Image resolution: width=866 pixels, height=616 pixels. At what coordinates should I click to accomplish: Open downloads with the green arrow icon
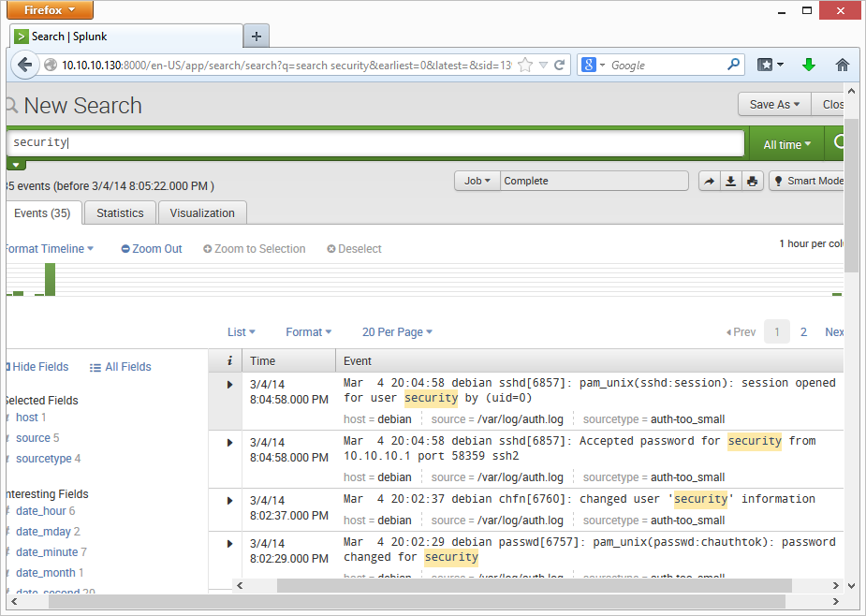click(x=809, y=66)
